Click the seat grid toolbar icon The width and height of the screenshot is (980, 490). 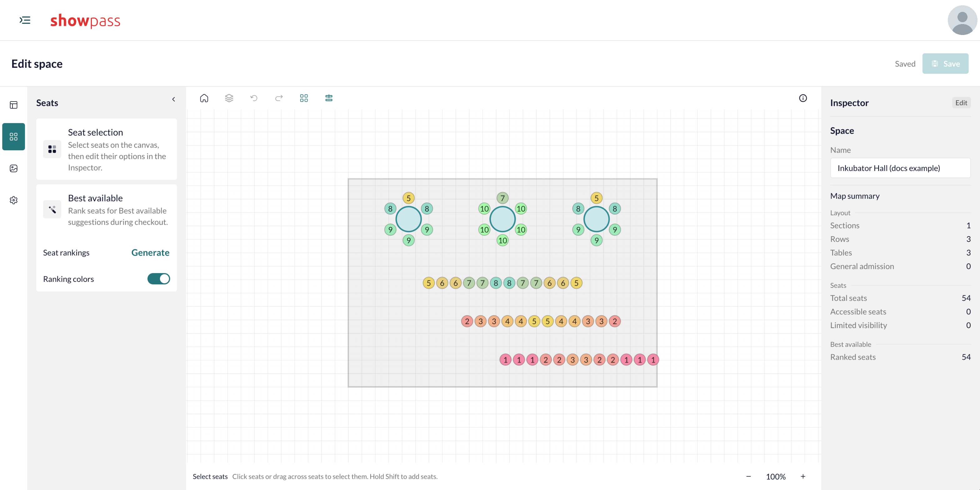(x=303, y=98)
